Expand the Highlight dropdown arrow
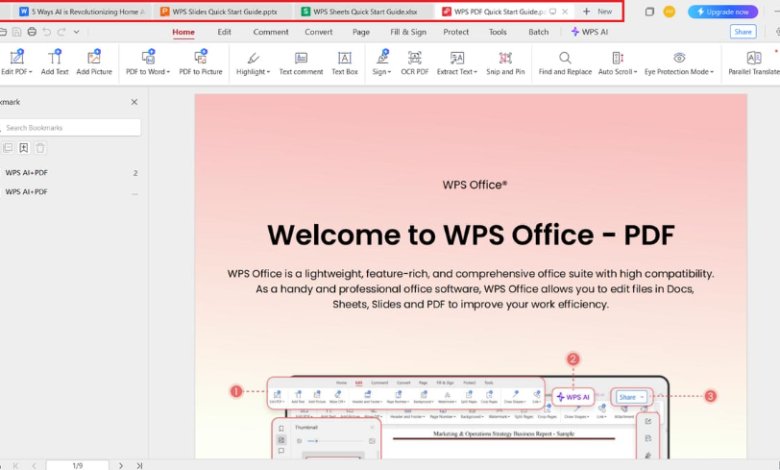Screen dimensions: 780x470 pos(269,72)
